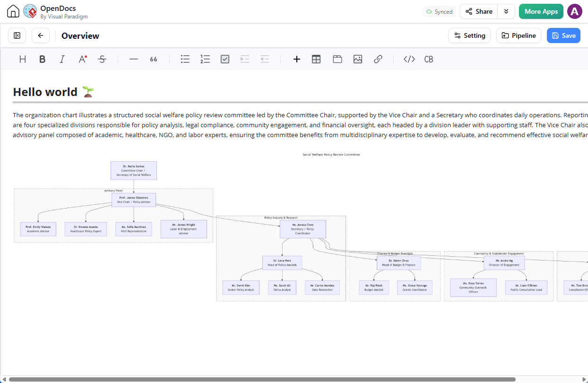Insert an image
The width and height of the screenshot is (588, 383).
click(x=358, y=59)
